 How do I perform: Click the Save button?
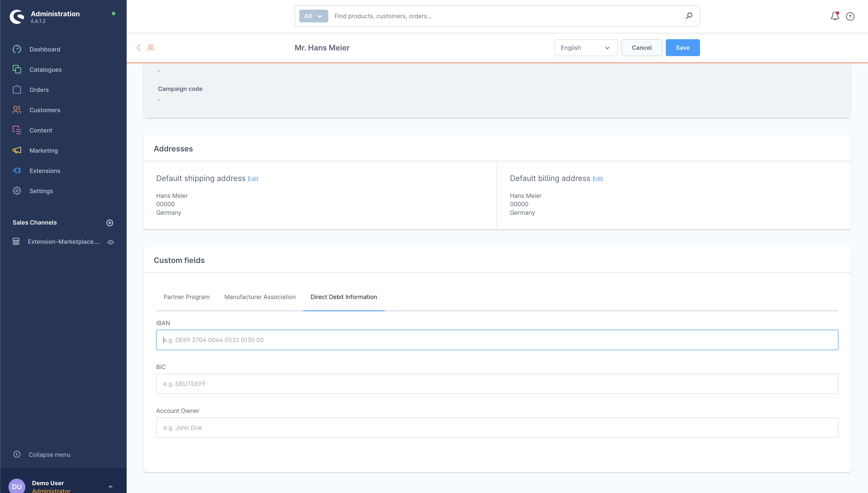point(682,48)
